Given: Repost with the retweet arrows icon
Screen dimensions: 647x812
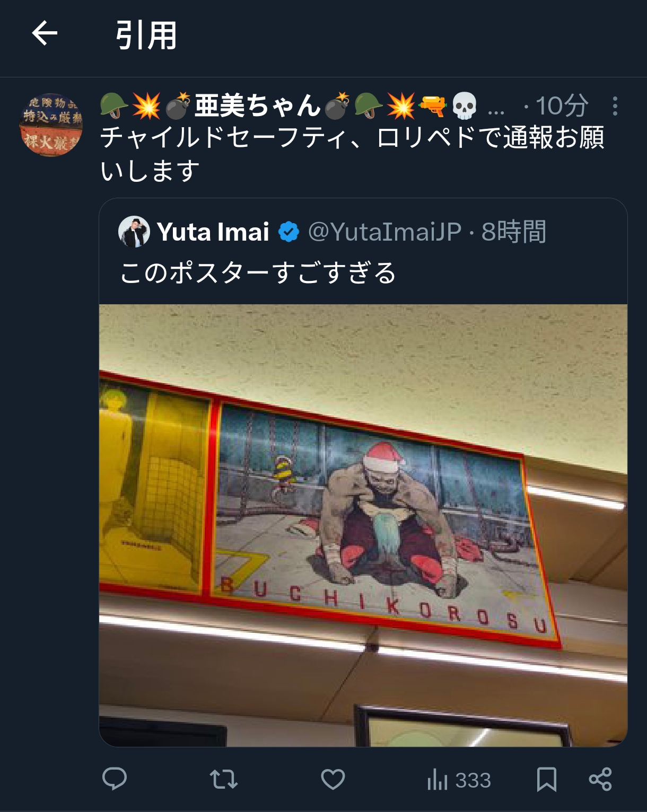Looking at the screenshot, I should pyautogui.click(x=223, y=779).
